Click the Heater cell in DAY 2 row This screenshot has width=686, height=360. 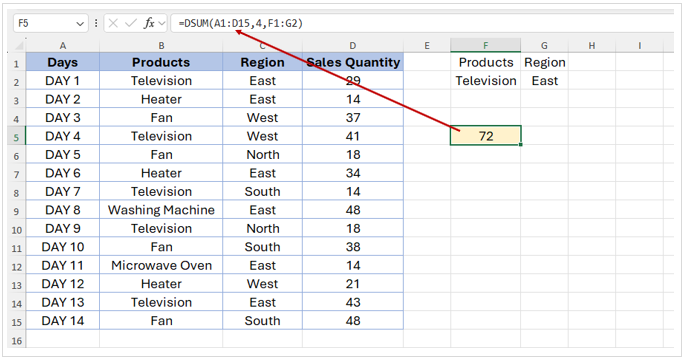(161, 99)
